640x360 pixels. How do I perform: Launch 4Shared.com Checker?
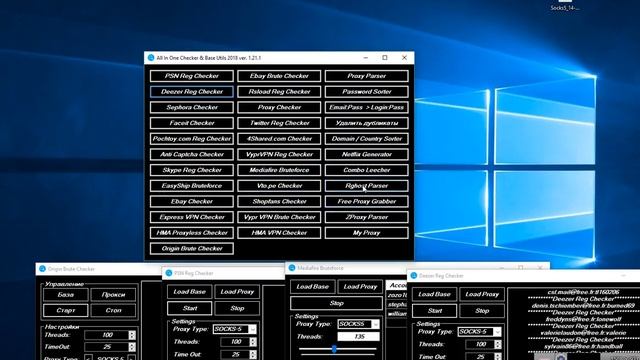pos(279,139)
